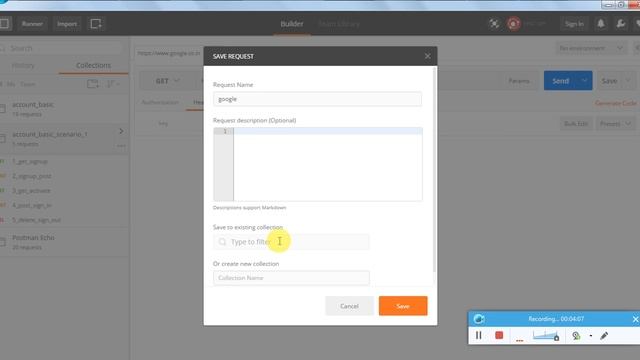Switch to the Team Library tab
This screenshot has width=640, height=360.
[x=339, y=24]
